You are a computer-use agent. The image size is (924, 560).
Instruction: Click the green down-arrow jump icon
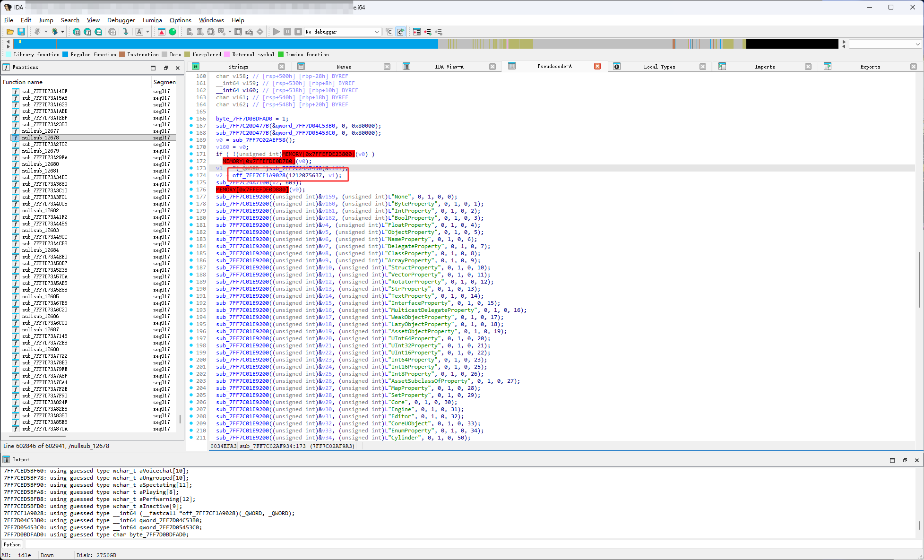125,32
